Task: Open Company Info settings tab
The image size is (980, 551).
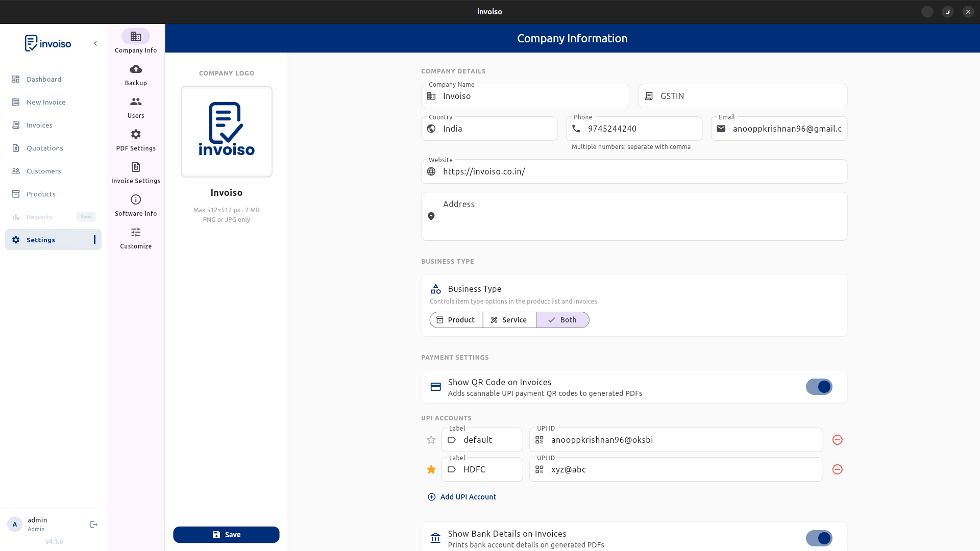Action: pyautogui.click(x=136, y=41)
